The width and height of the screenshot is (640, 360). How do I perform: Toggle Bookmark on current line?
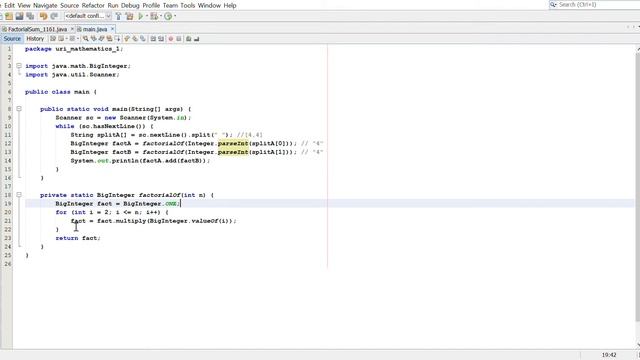click(x=143, y=39)
